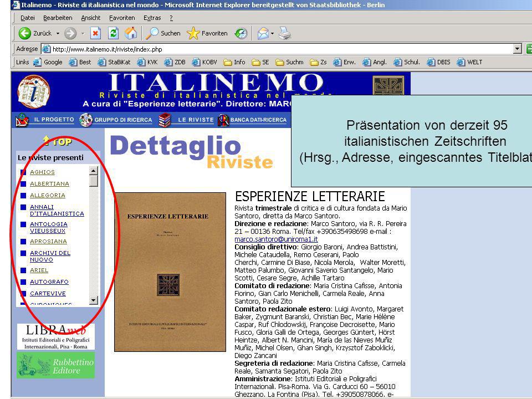Image resolution: width=532 pixels, height=399 pixels.
Task: Open GRUPPO DI RICERCA navigation link
Action: pos(123,120)
